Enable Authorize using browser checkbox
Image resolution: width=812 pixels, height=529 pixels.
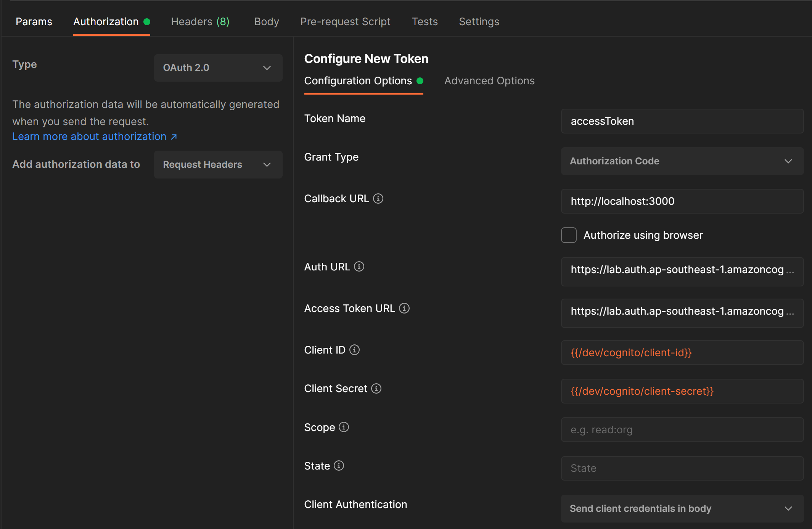coord(569,235)
